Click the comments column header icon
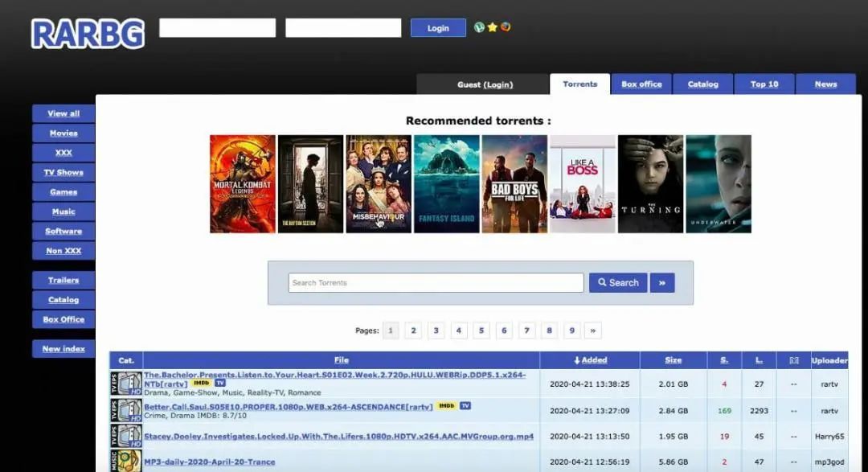The height and width of the screenshot is (472, 868). (x=793, y=360)
